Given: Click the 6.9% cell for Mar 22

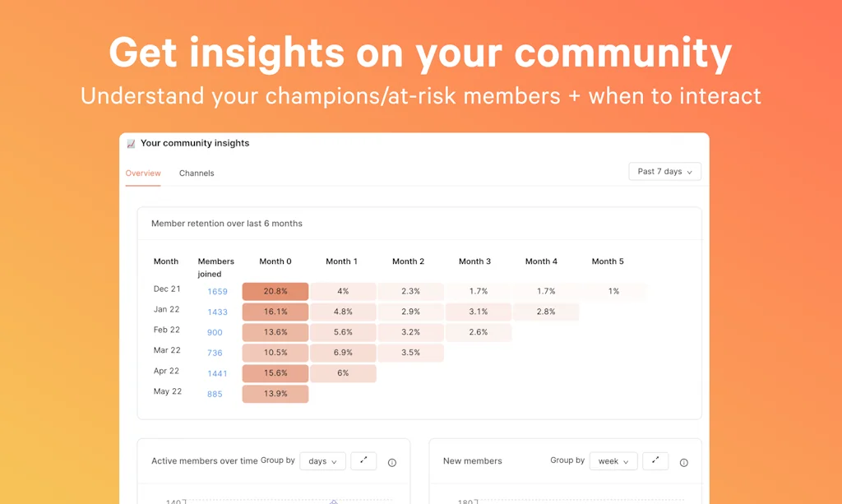Looking at the screenshot, I should [x=342, y=353].
